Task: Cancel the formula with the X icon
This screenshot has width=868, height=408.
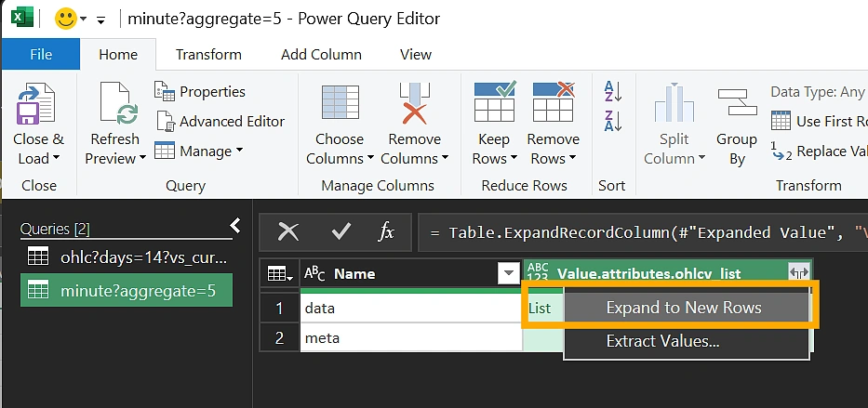Action: coord(288,231)
